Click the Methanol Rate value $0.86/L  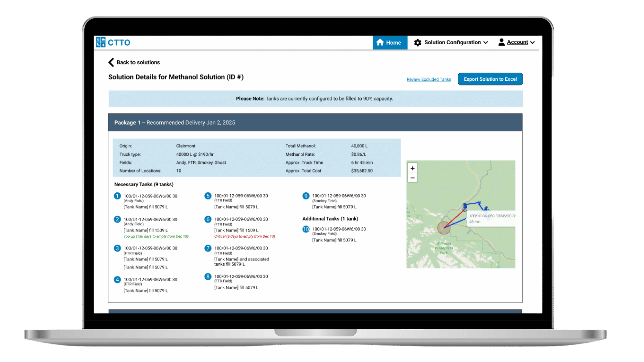tap(359, 155)
